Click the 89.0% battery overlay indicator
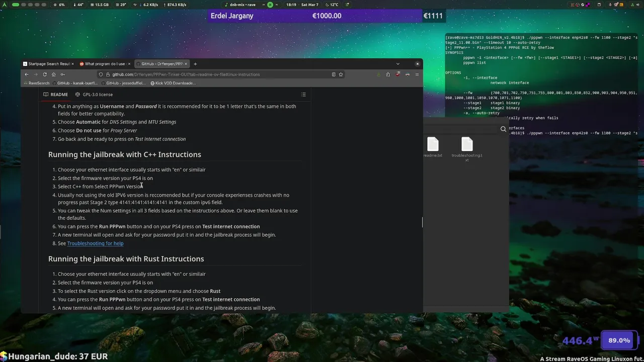The width and height of the screenshot is (644, 362). pyautogui.click(x=619, y=340)
